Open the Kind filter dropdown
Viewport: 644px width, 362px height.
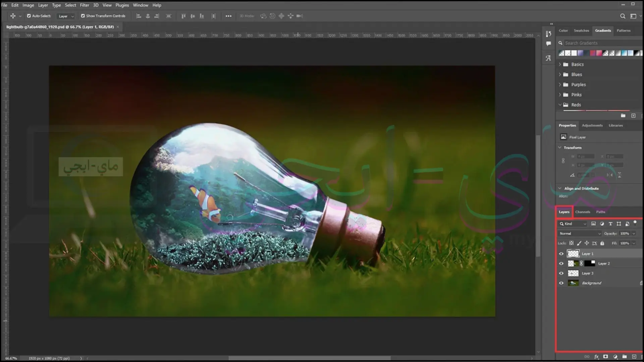tap(573, 224)
